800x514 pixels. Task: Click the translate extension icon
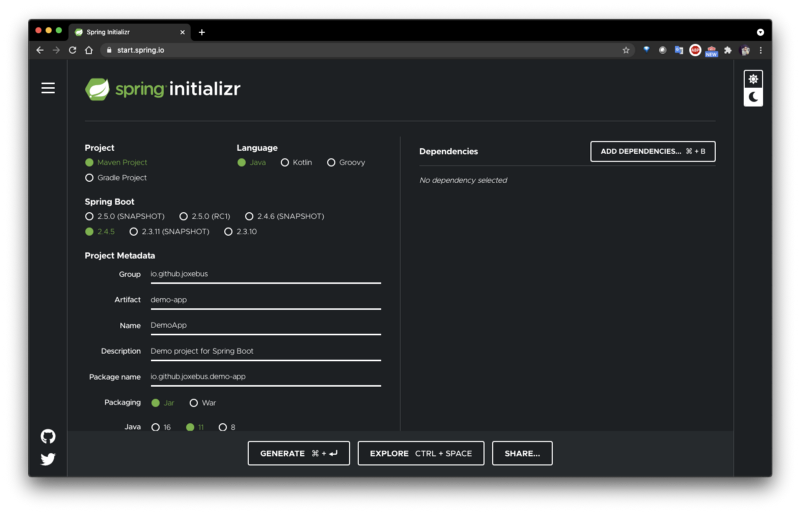[x=679, y=50]
